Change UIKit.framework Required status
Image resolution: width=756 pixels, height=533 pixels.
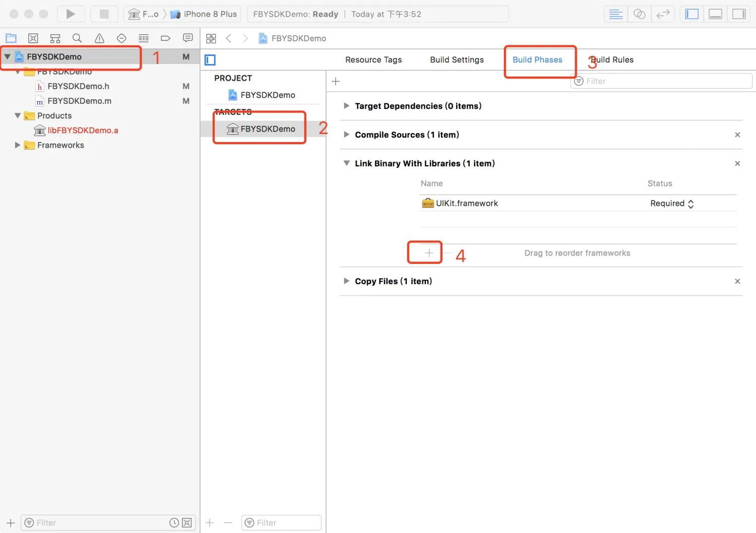[x=672, y=204]
